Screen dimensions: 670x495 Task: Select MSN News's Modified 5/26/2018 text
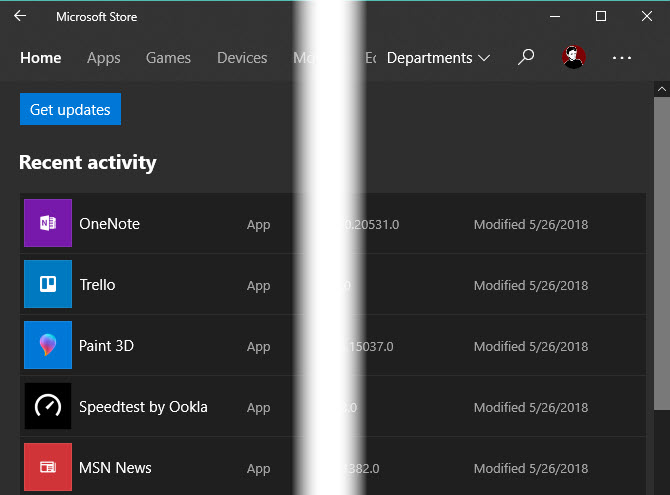pyautogui.click(x=531, y=468)
